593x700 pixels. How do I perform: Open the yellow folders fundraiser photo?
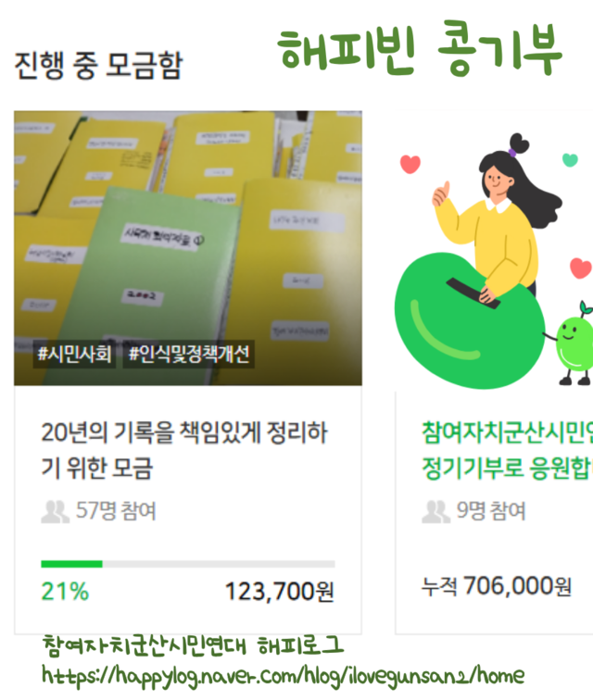pyautogui.click(x=188, y=248)
